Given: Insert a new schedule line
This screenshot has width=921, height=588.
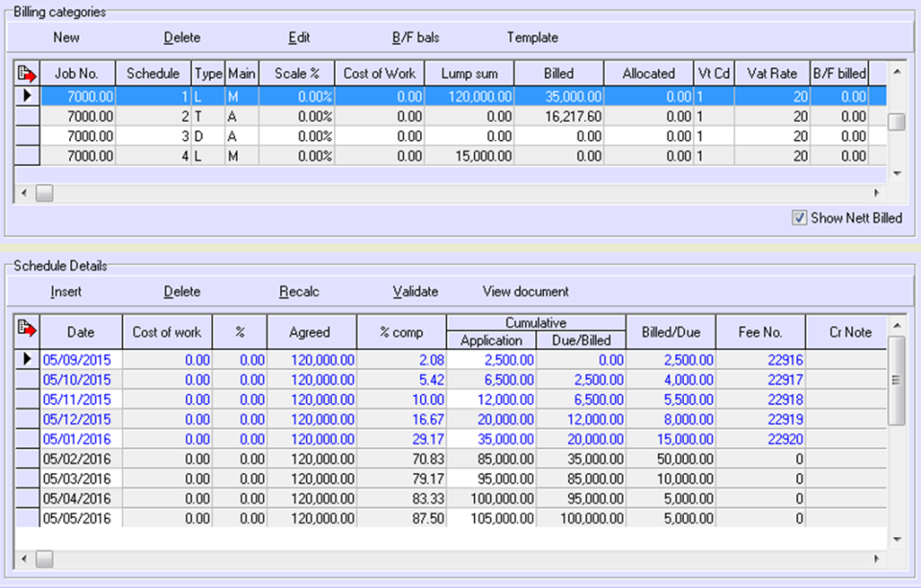Looking at the screenshot, I should [66, 292].
